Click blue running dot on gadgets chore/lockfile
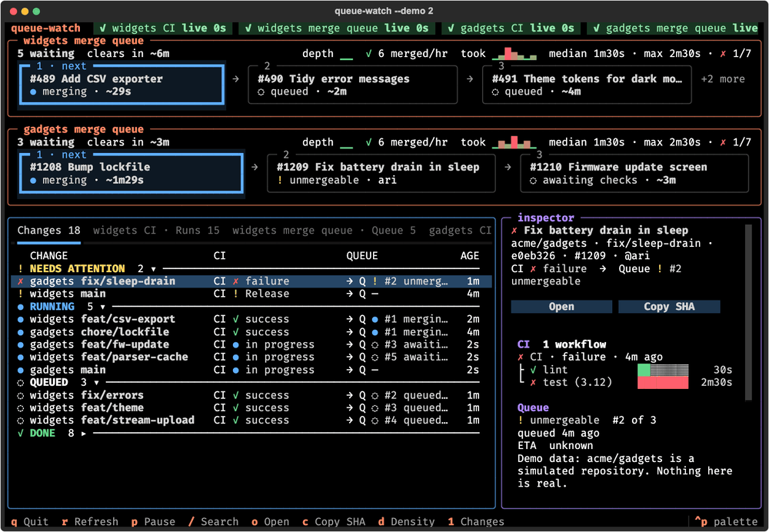Screen dimensions: 769x532 pyautogui.click(x=20, y=332)
